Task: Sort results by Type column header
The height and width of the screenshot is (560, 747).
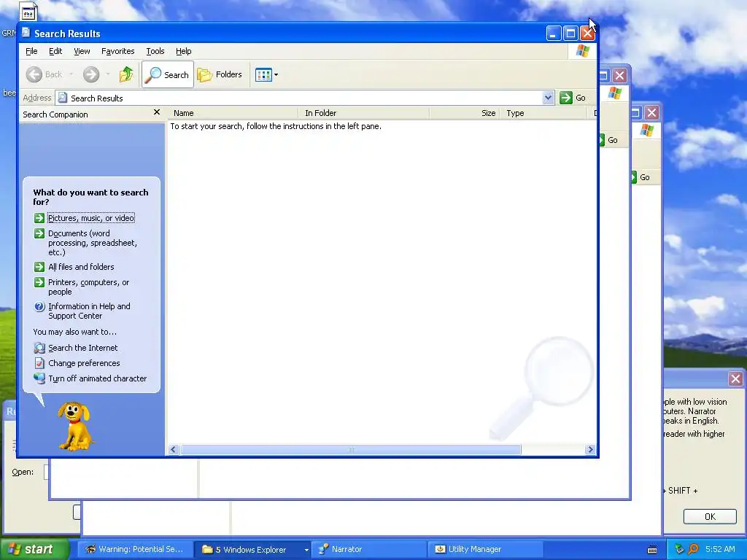Action: [x=543, y=113]
